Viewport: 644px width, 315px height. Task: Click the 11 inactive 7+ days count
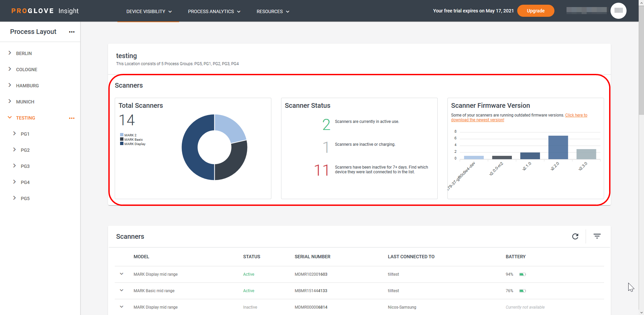321,170
